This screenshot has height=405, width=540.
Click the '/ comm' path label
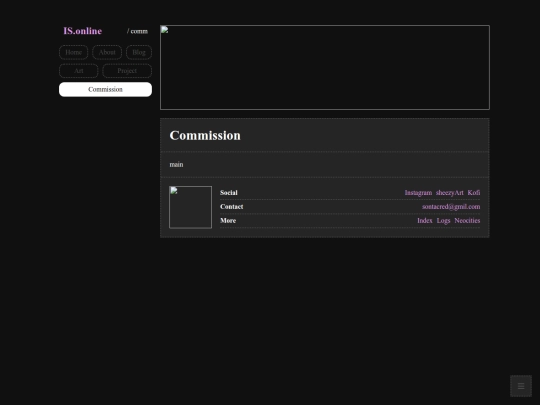(x=137, y=31)
